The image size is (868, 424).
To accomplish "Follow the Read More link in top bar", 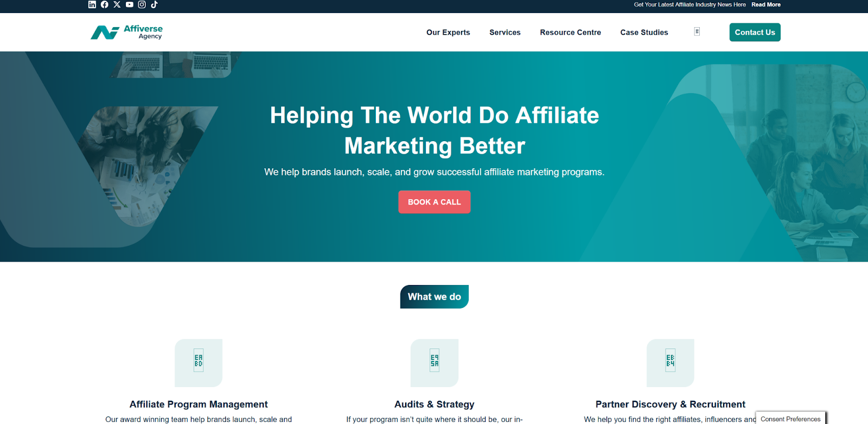I will [x=766, y=4].
